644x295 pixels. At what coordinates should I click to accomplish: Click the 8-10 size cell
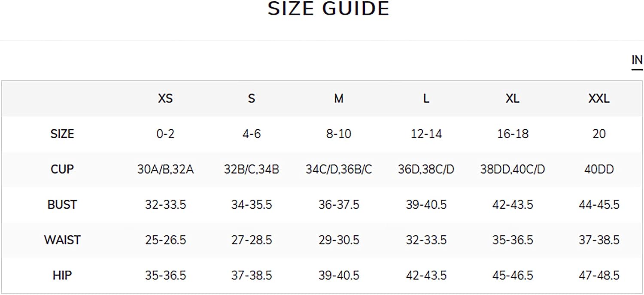(x=339, y=134)
